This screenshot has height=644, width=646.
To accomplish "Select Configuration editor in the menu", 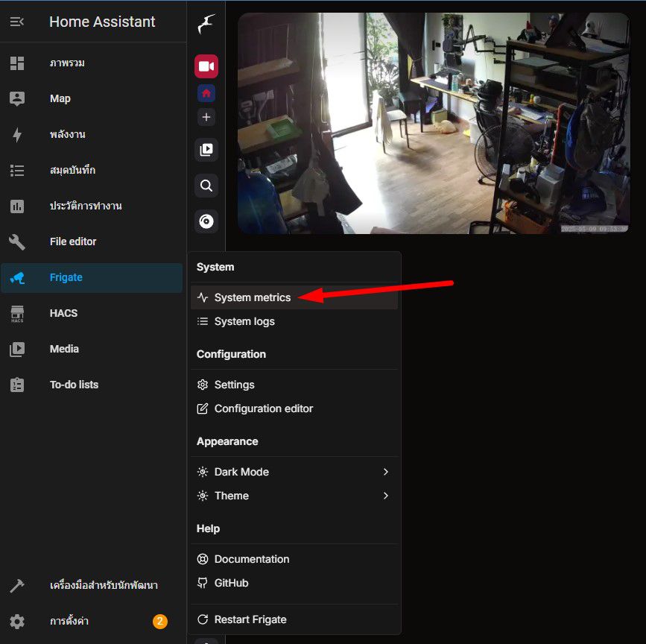I will click(x=264, y=408).
